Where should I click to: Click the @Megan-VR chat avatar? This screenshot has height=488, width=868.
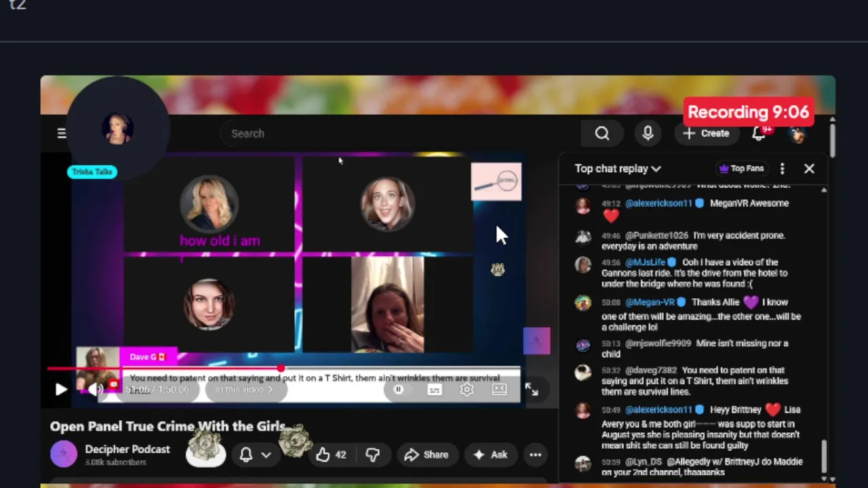(x=583, y=303)
